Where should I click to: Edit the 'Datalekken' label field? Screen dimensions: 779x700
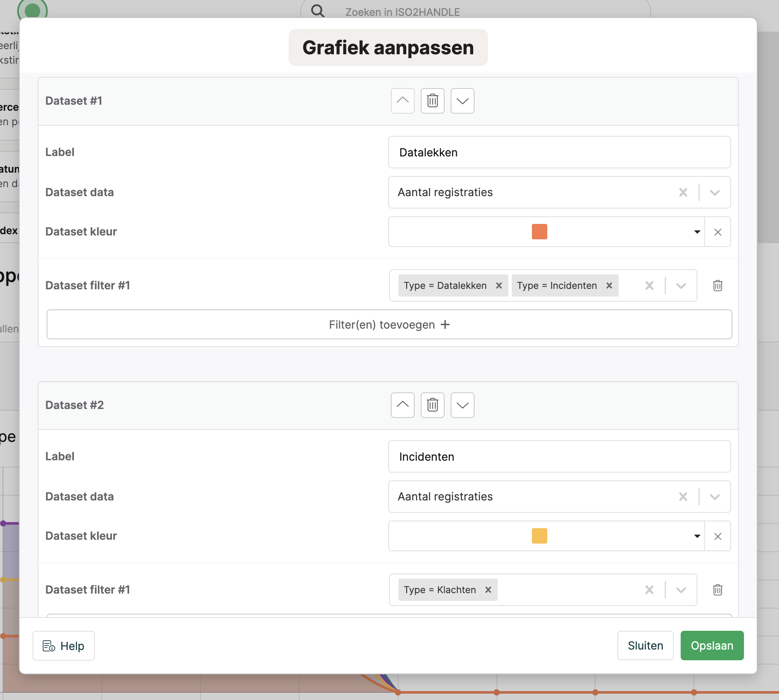click(559, 152)
